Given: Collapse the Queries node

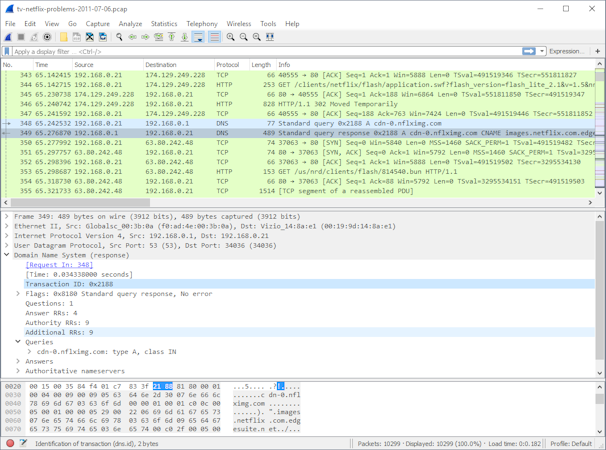Looking at the screenshot, I should [18, 342].
